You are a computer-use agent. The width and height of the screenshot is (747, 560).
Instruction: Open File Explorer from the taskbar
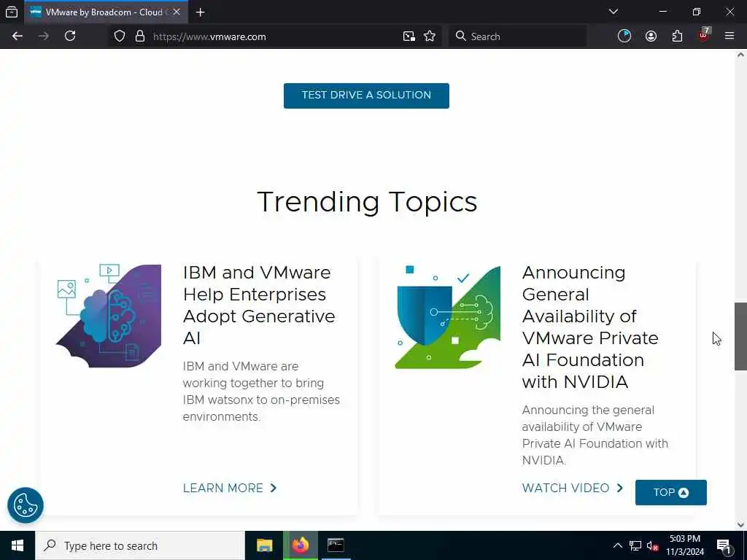pos(264,545)
